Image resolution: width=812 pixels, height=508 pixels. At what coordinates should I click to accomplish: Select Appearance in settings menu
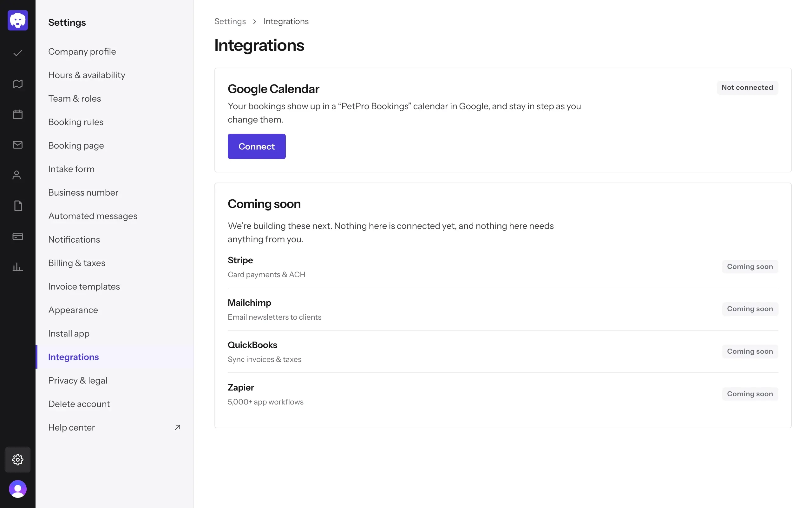[x=115, y=310]
